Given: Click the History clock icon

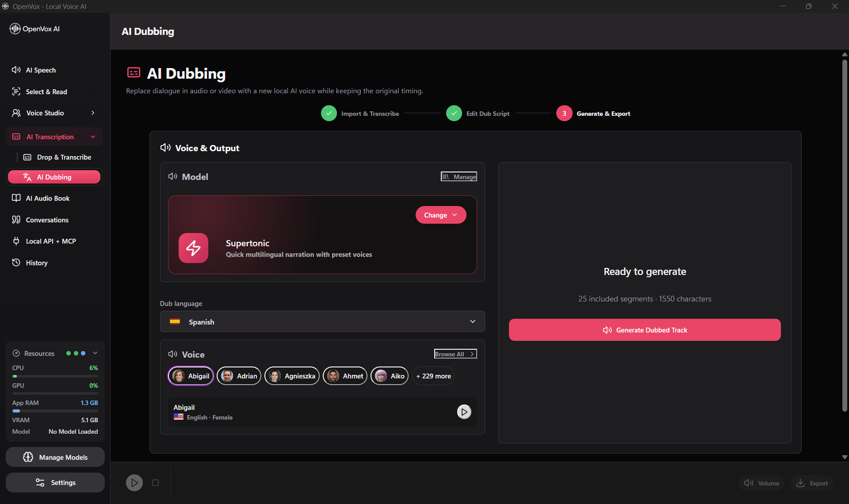Looking at the screenshot, I should pos(16,263).
